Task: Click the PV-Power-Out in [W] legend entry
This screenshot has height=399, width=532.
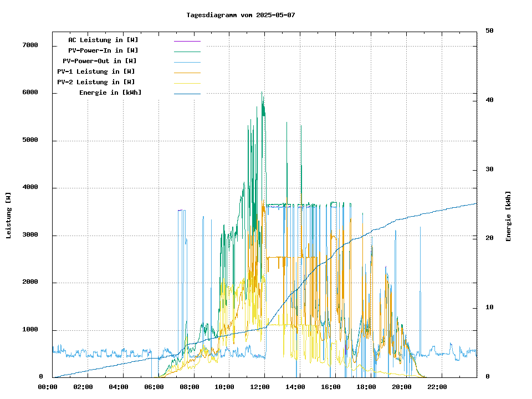Action: tap(100, 61)
